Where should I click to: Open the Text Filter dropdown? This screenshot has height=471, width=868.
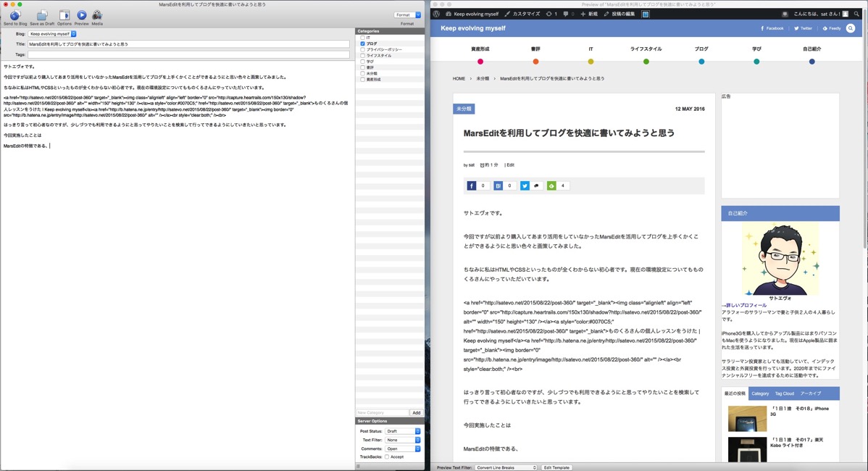[403, 440]
